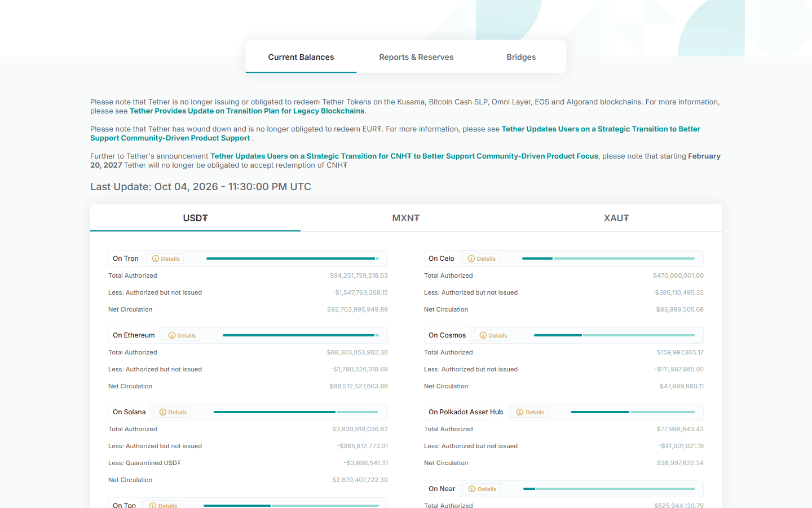Click Polkadot value -$41,001,021.19

(x=681, y=446)
